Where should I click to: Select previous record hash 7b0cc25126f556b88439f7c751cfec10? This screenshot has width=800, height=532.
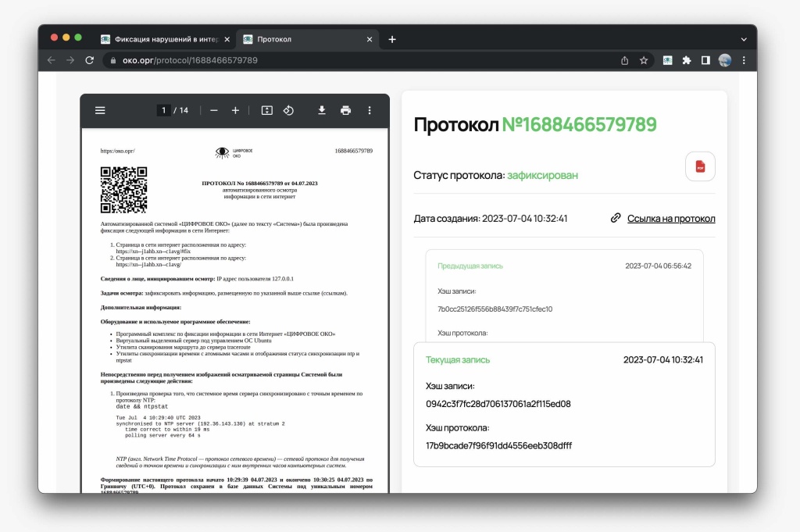pos(495,309)
